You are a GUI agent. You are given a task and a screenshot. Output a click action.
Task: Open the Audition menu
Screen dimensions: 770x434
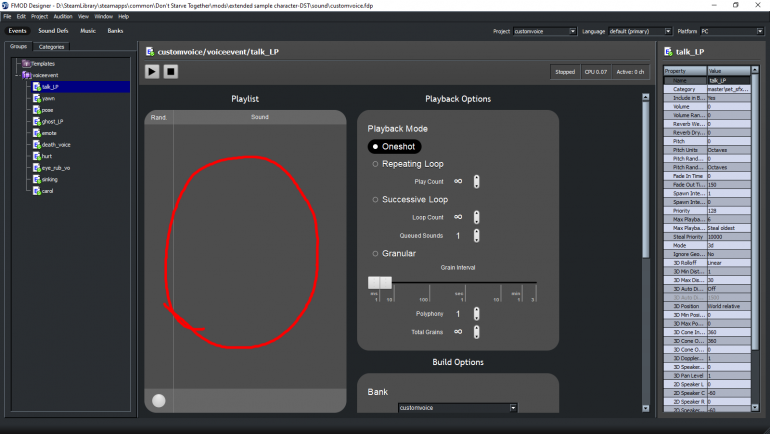pyautogui.click(x=63, y=17)
